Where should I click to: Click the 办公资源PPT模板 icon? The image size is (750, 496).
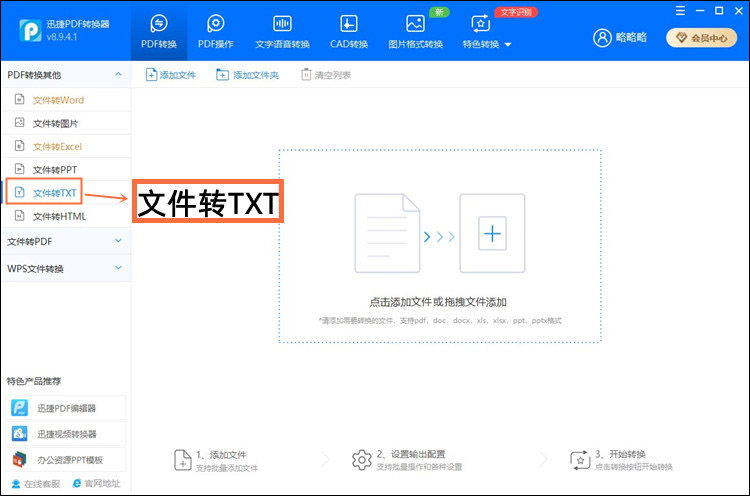(20, 460)
